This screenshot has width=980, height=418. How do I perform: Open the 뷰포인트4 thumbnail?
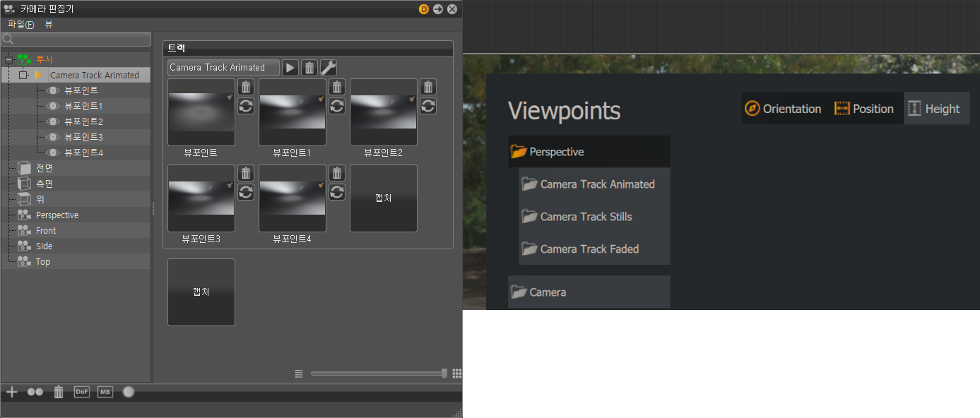point(293,198)
